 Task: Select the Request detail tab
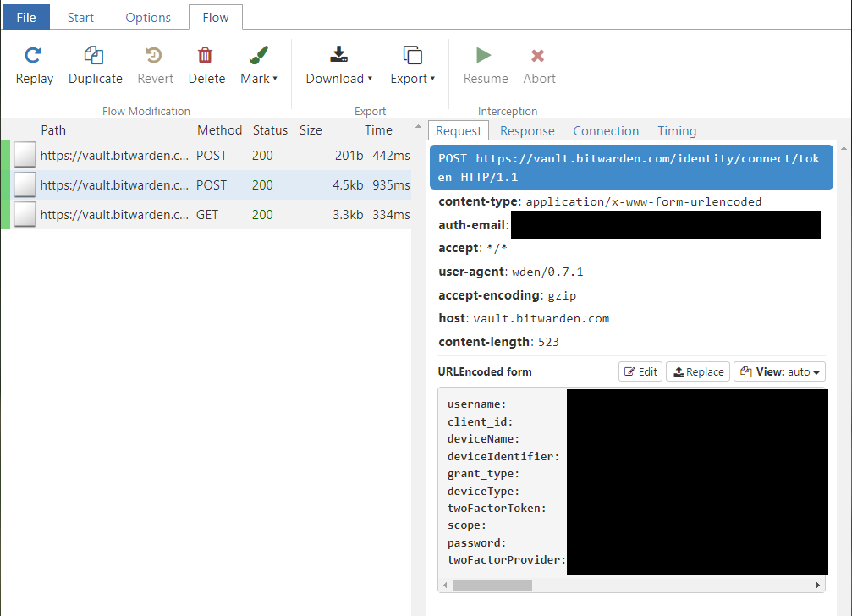click(x=459, y=131)
